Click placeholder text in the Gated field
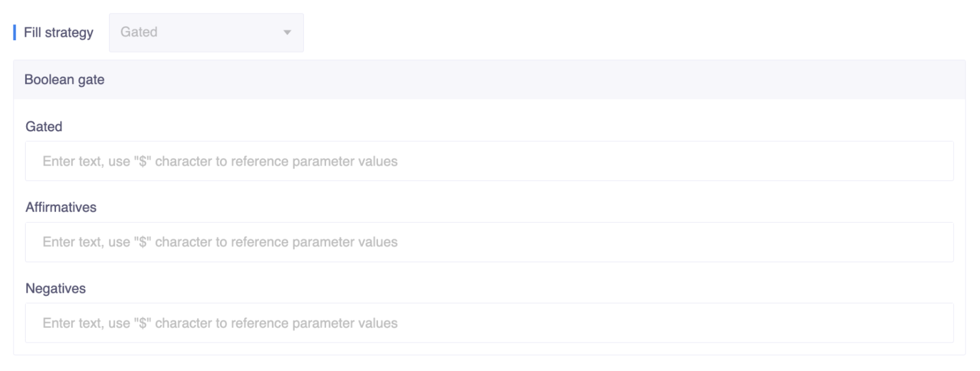Screen dimensions: 980x371 (x=220, y=162)
